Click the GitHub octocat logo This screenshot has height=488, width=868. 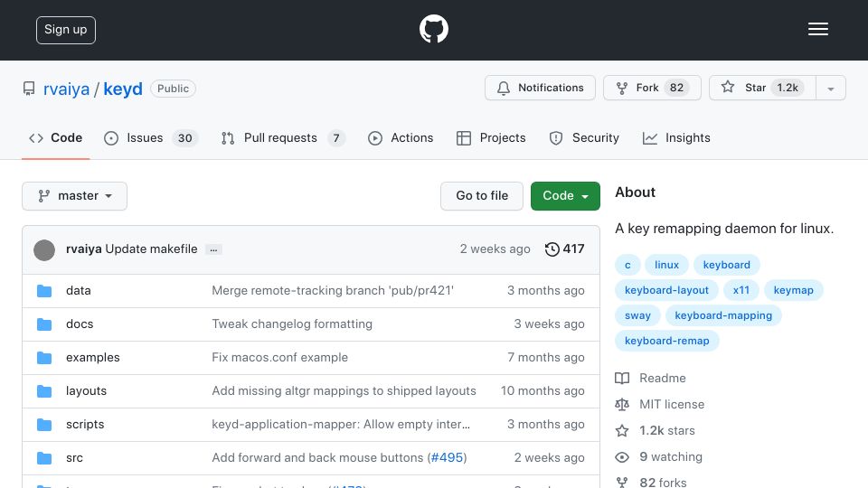(x=433, y=29)
